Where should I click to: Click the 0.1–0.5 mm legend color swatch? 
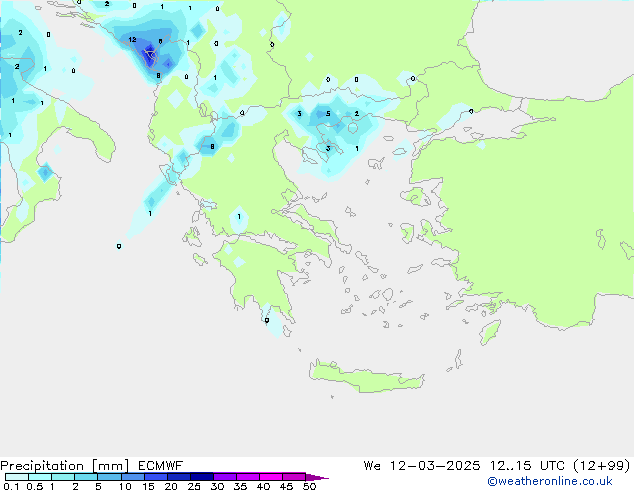pos(17,477)
